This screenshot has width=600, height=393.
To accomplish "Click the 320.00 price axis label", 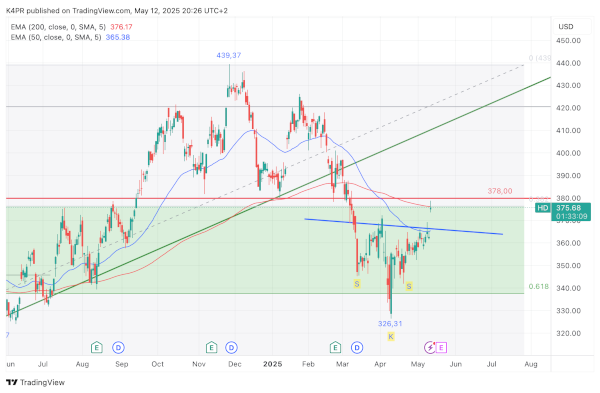I will (568, 333).
